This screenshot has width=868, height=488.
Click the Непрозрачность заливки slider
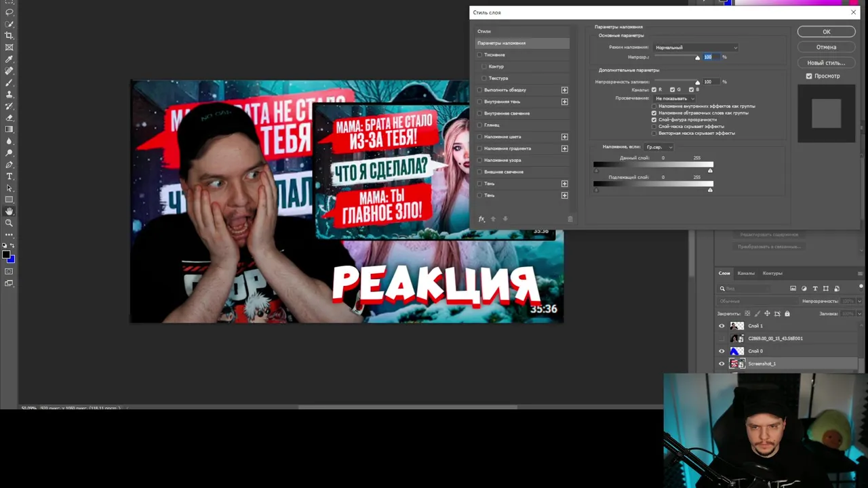pyautogui.click(x=675, y=82)
